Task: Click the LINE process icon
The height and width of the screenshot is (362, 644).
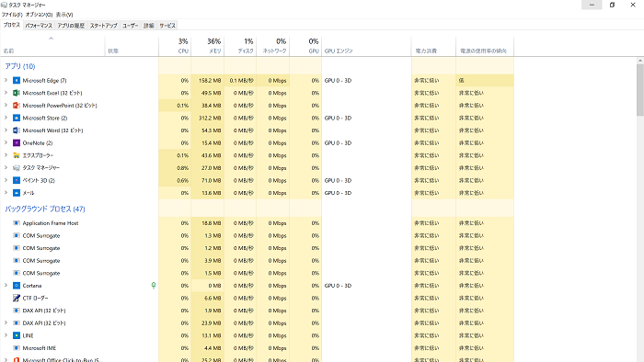Action: [17, 335]
